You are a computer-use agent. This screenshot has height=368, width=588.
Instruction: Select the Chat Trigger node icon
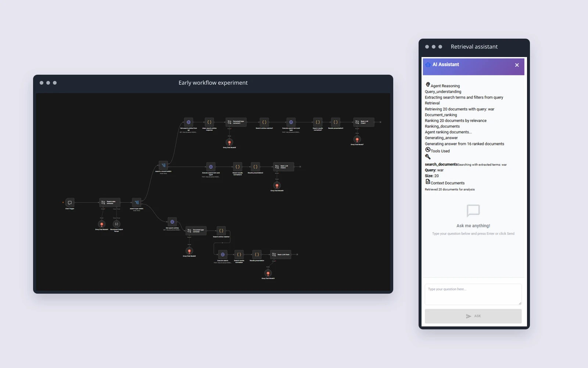coord(70,203)
